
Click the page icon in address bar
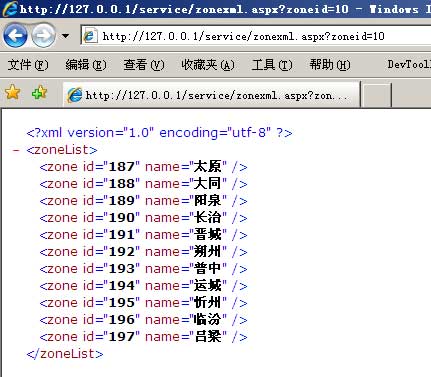pyautogui.click(x=90, y=36)
